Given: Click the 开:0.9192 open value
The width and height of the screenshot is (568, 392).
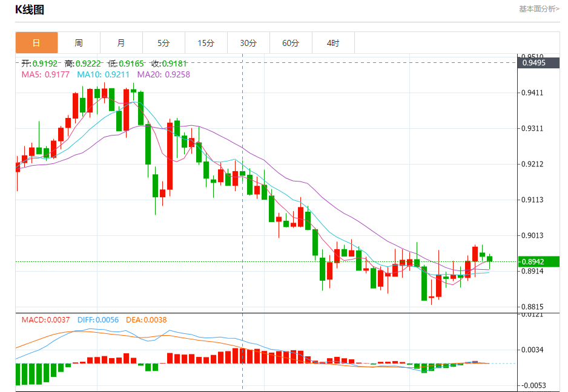Looking at the screenshot, I should [x=39, y=64].
